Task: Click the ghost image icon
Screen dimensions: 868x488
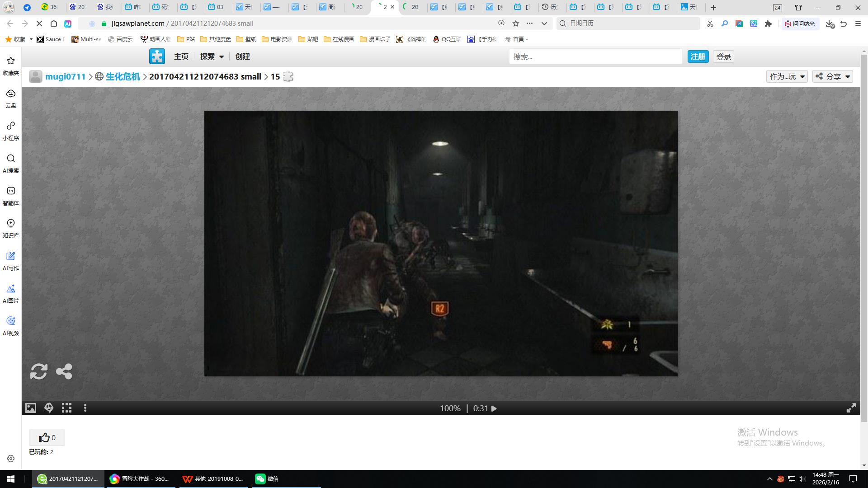Action: 49,408
